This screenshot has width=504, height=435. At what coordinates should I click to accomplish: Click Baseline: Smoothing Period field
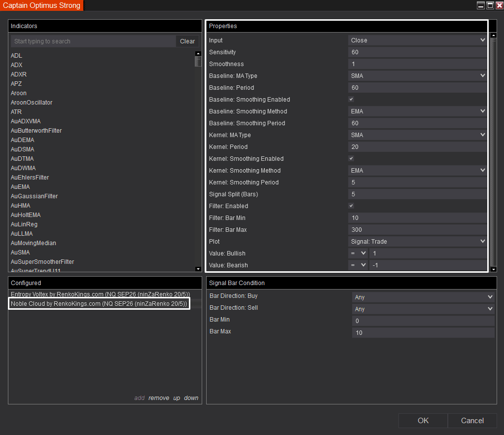[417, 123]
